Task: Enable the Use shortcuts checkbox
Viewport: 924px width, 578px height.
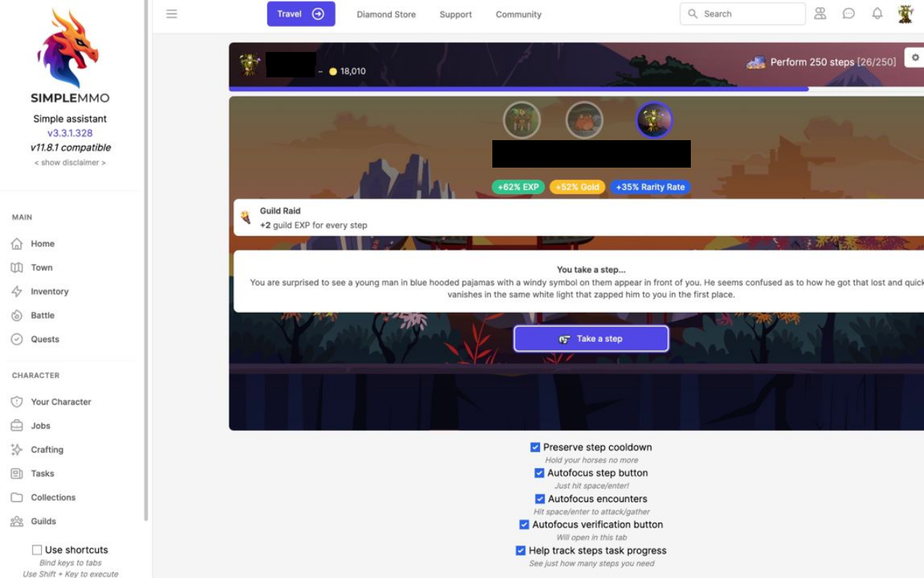Action: coord(37,550)
